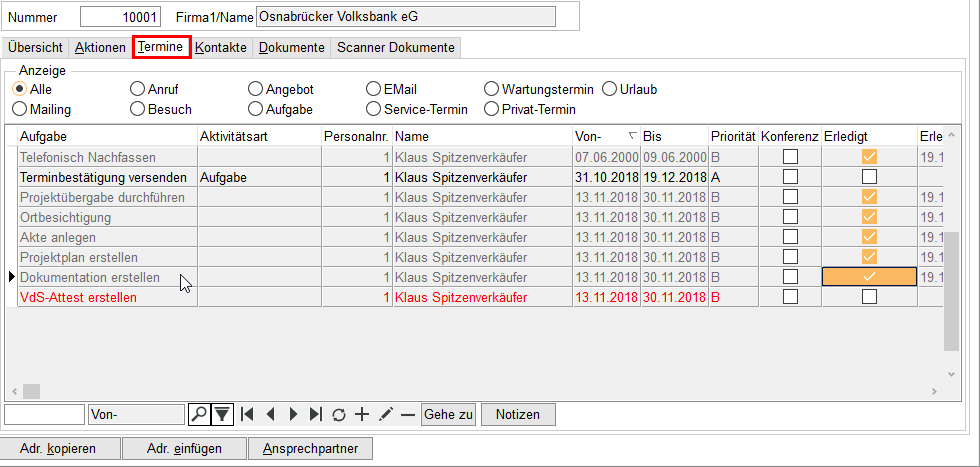Add new record with plus icon

point(362,414)
